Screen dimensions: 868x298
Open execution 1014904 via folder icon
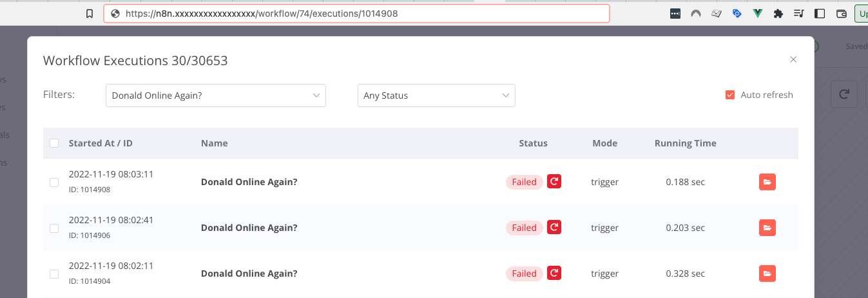(x=767, y=273)
